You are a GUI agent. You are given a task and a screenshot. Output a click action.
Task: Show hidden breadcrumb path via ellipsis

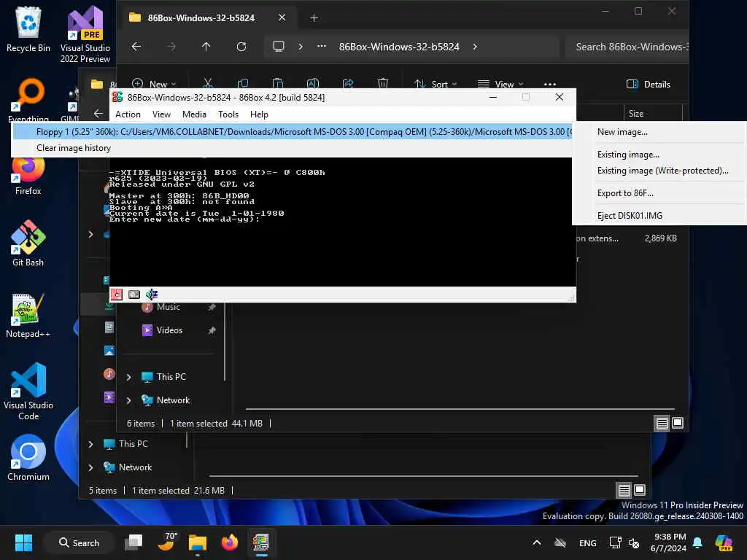pos(322,47)
